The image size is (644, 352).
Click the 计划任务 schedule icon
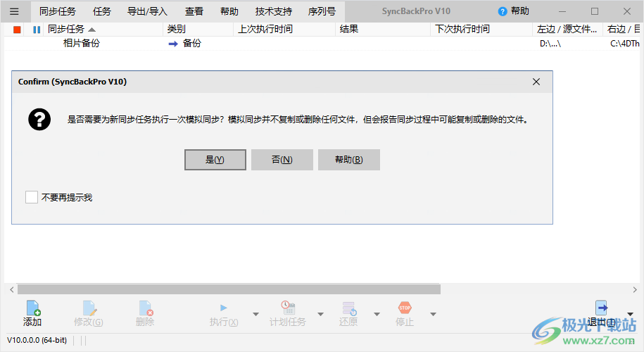288,308
